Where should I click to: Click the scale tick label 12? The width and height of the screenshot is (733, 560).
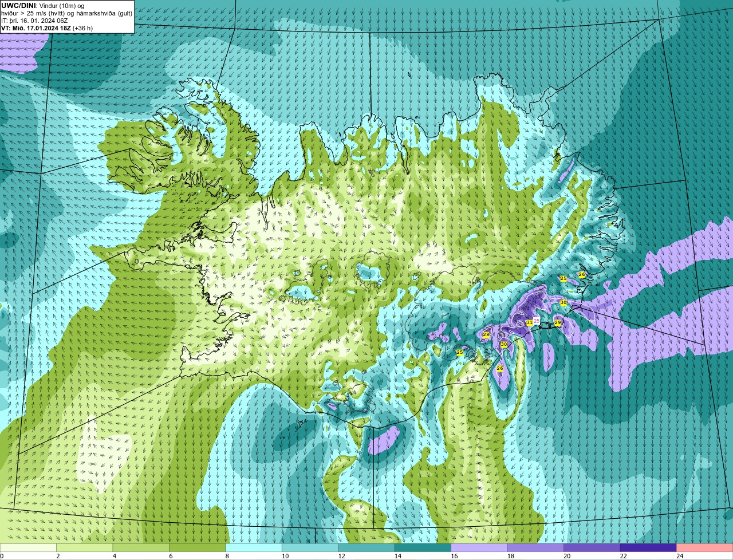pos(341,556)
